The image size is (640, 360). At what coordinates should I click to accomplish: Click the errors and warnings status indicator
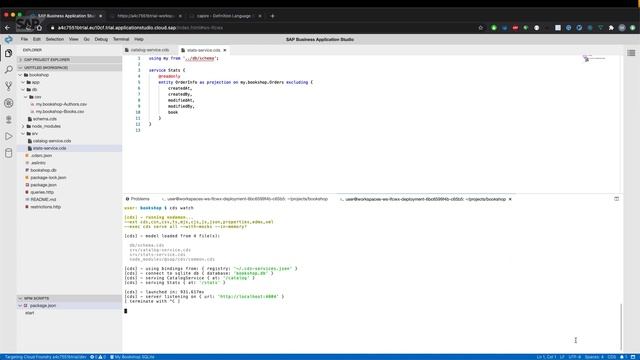[98, 357]
